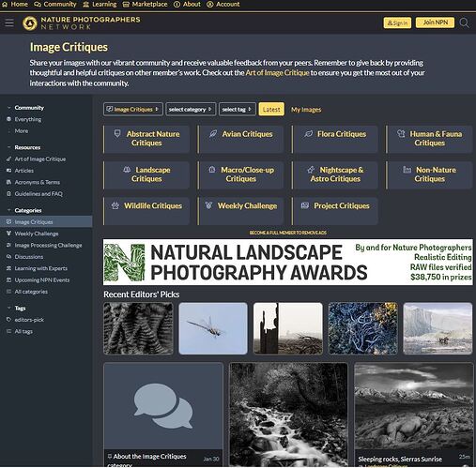The image size is (476, 468).
Task: Click the Project Critiques image icon
Action: (305, 205)
